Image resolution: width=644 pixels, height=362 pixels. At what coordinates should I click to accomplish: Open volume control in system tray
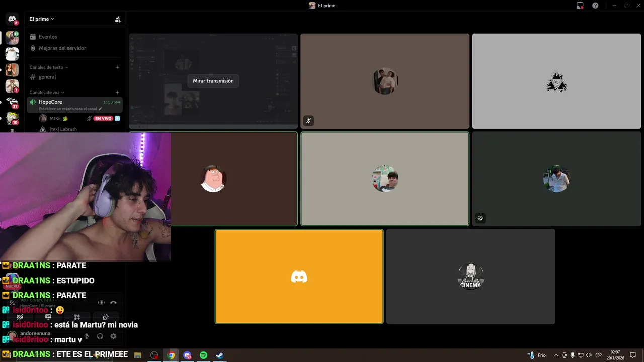588,355
